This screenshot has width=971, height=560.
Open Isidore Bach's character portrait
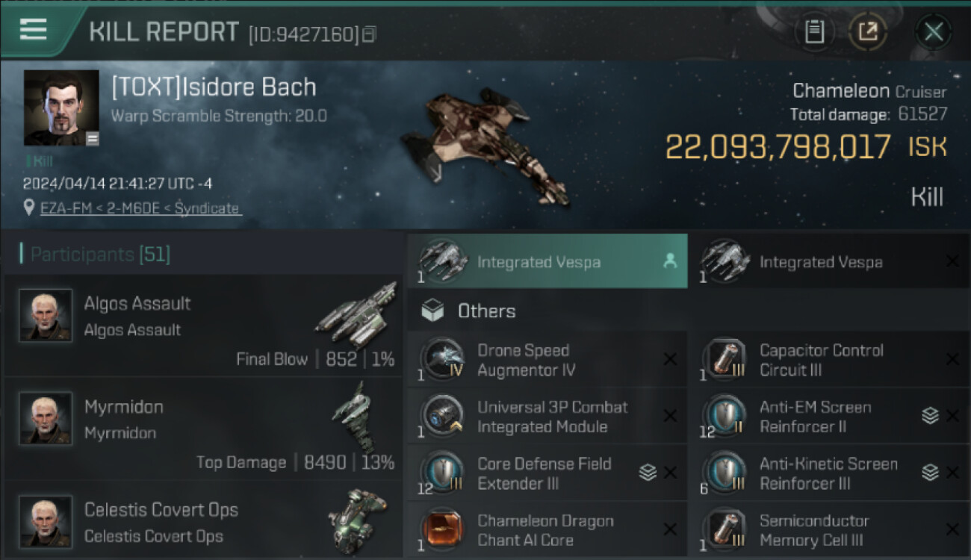[61, 108]
